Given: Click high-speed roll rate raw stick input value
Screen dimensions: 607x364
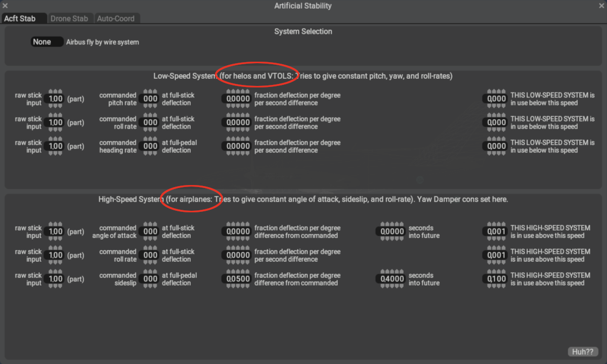Looking at the screenshot, I should [x=55, y=256].
